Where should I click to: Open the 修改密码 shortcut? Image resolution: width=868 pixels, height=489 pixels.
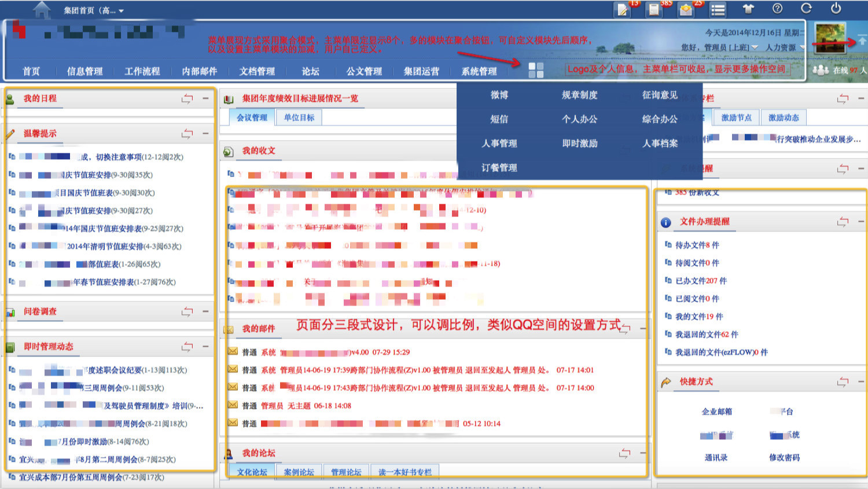pos(784,457)
